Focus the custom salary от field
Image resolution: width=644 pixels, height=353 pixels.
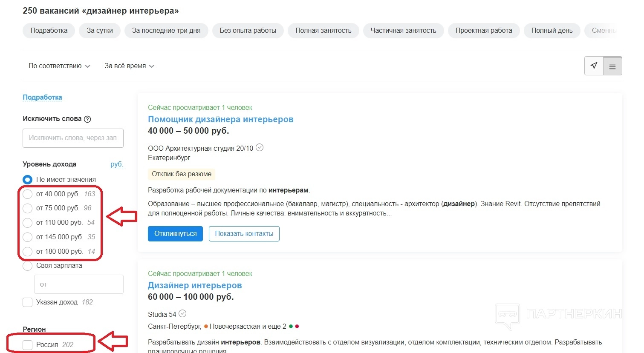pos(78,284)
